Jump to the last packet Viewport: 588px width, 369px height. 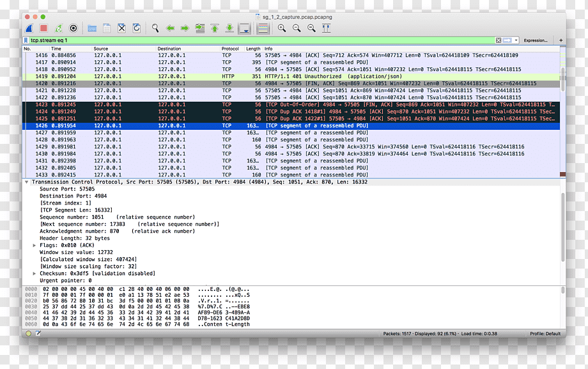(229, 28)
